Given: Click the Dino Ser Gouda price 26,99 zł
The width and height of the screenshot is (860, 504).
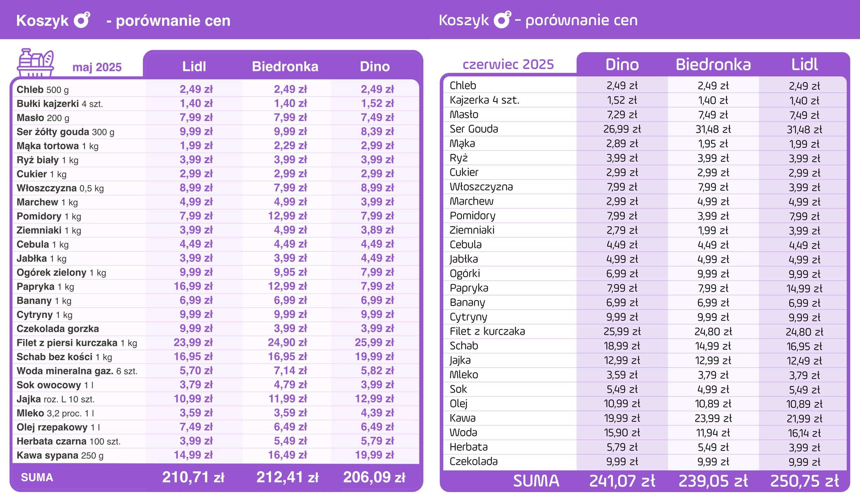Looking at the screenshot, I should pyautogui.click(x=622, y=129).
